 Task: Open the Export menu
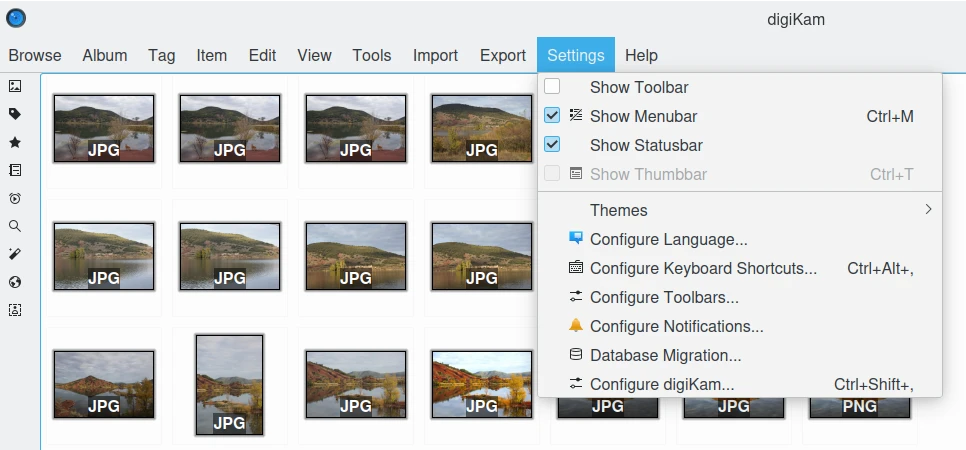[x=502, y=55]
